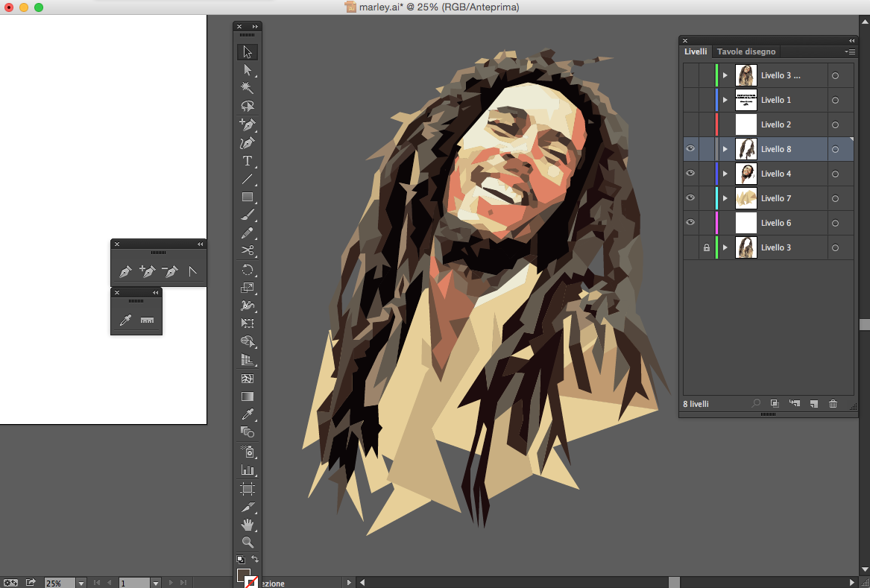Select the Scissors tool

click(248, 250)
